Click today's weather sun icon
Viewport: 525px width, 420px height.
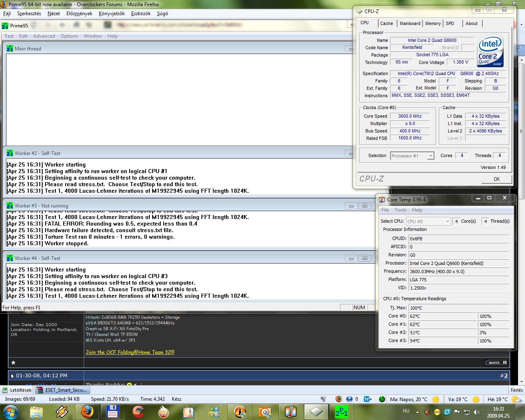pyautogui.click(x=436, y=399)
